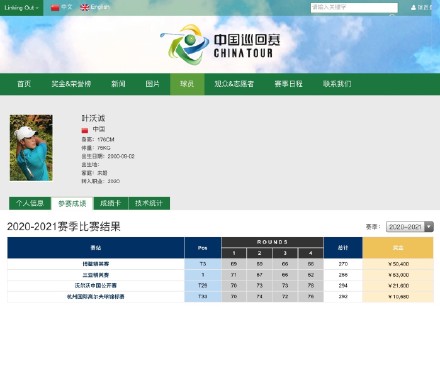Click the player name 叶沃诚
This screenshot has height=383, width=440.
[x=93, y=118]
